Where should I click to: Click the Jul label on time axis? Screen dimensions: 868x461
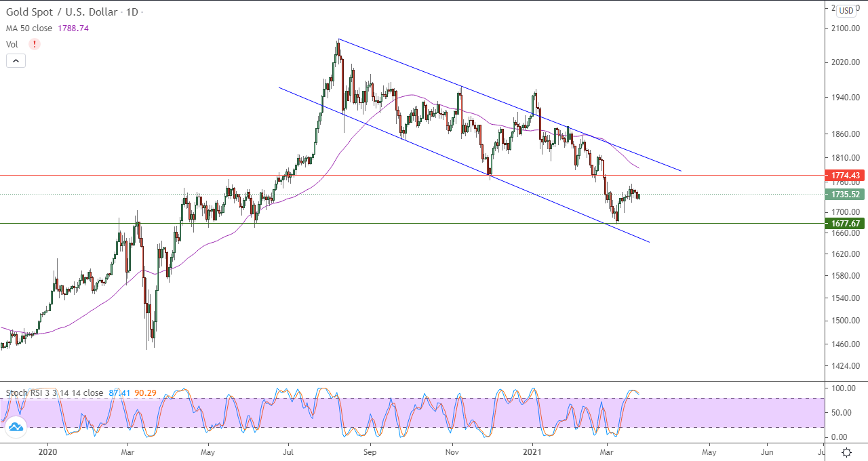289,451
